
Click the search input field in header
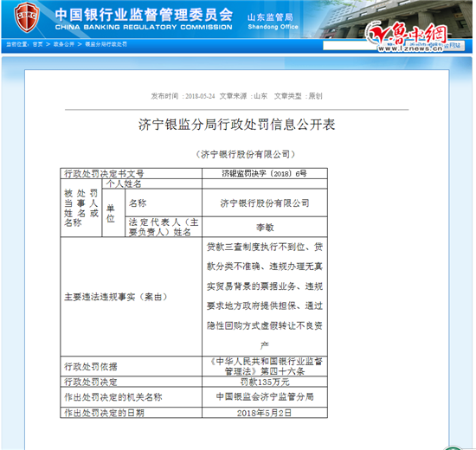pyautogui.click(x=349, y=46)
